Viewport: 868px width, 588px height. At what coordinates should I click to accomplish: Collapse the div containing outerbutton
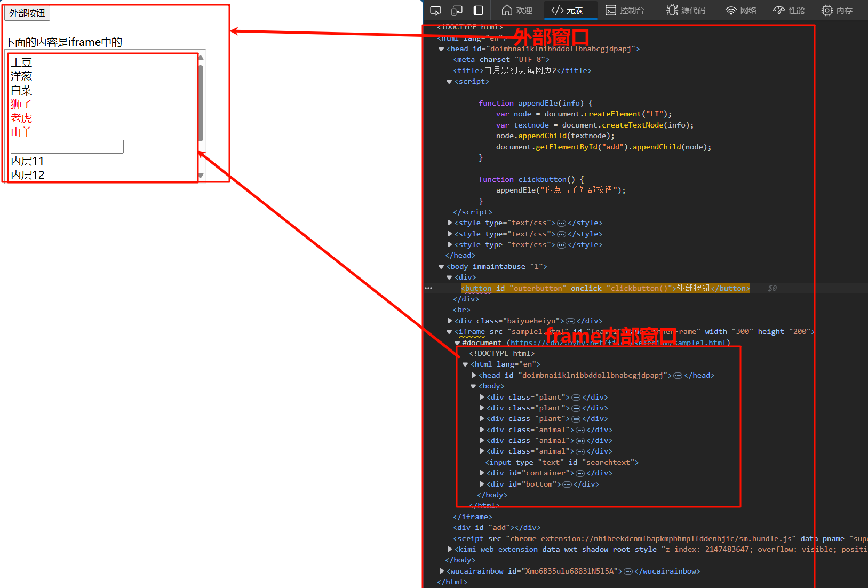(x=449, y=277)
